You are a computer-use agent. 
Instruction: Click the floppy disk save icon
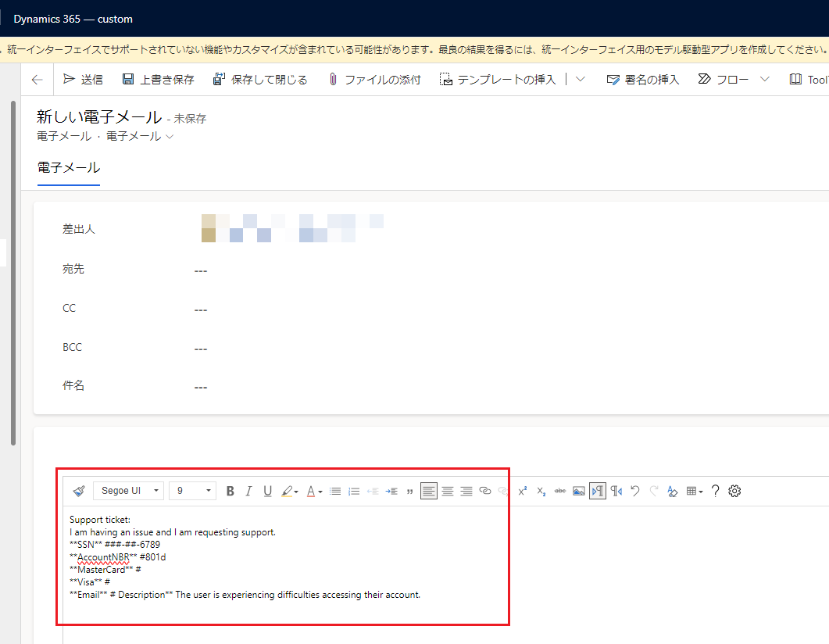[x=128, y=79]
